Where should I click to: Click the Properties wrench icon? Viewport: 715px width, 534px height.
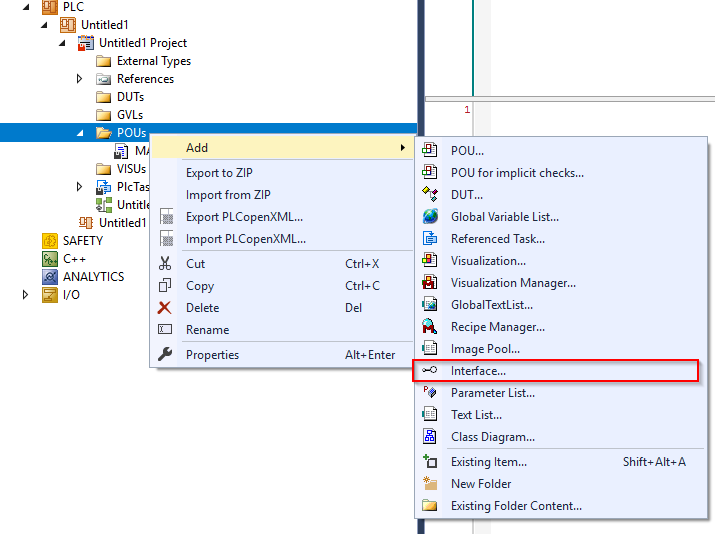pos(165,354)
